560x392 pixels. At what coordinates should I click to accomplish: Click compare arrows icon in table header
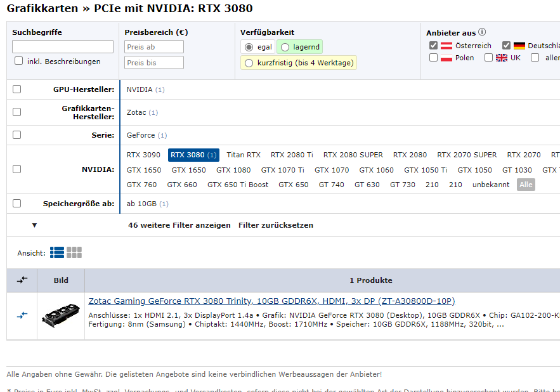tap(22, 280)
